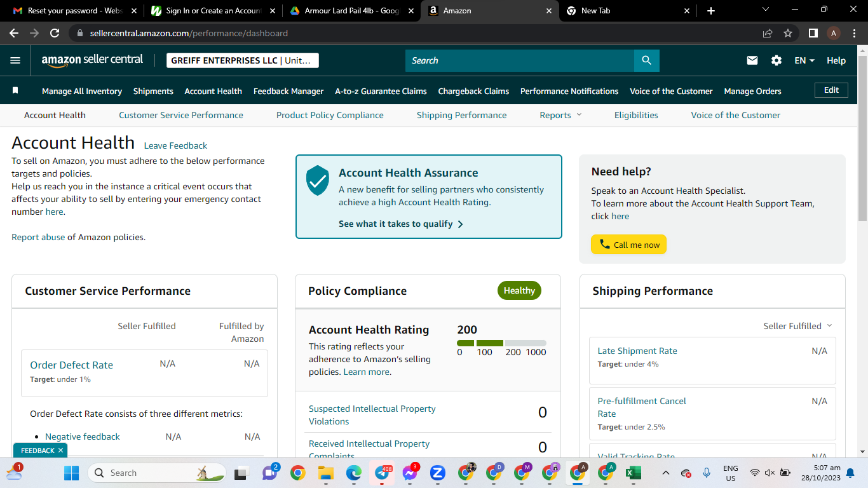Screen dimensions: 868x488
Task: Open Manage All Inventory
Action: (82, 91)
